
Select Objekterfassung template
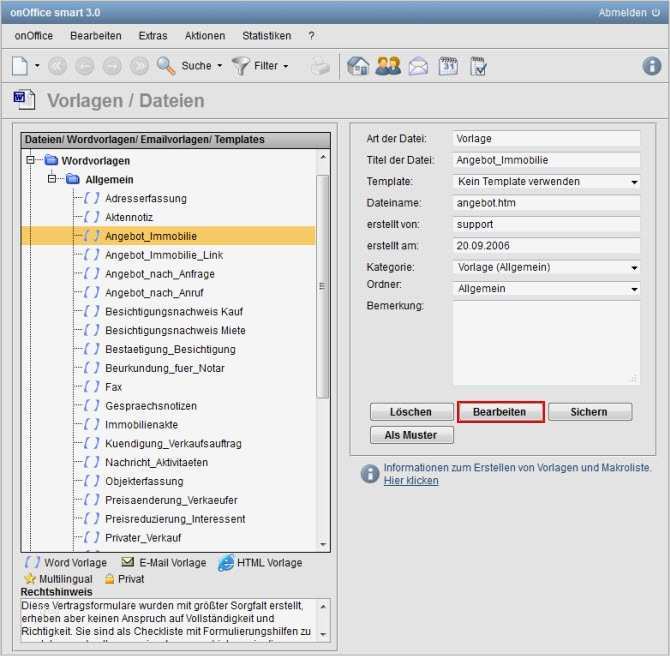(x=144, y=481)
